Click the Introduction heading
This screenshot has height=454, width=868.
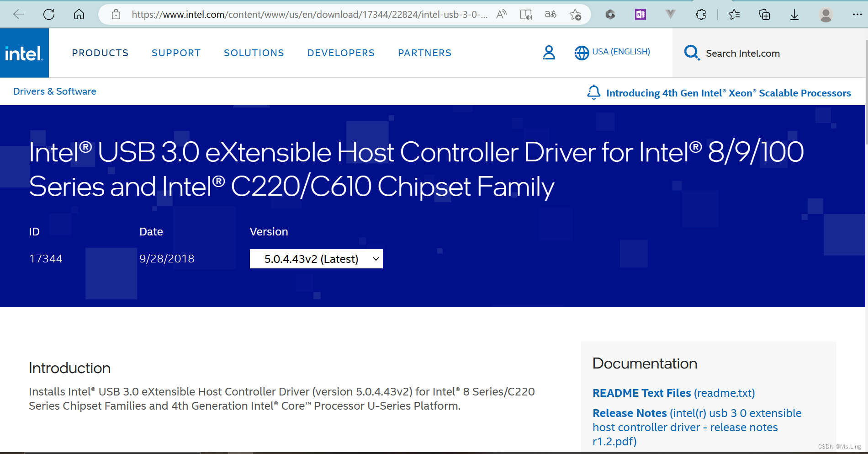[69, 368]
